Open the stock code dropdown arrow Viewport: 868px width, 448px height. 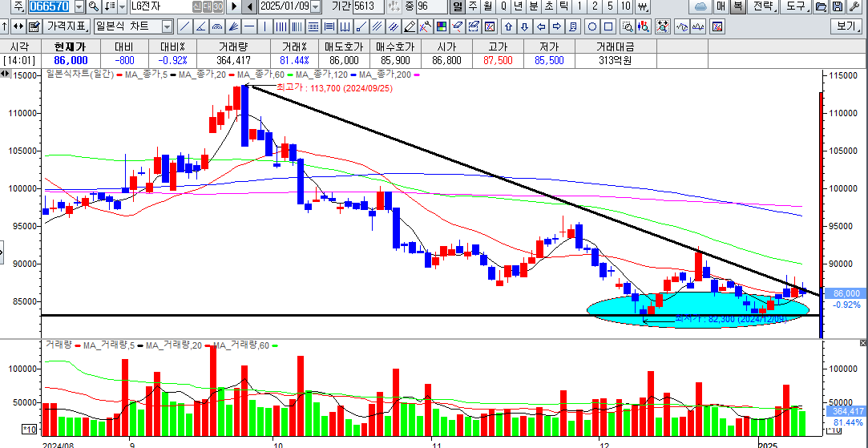pos(78,6)
